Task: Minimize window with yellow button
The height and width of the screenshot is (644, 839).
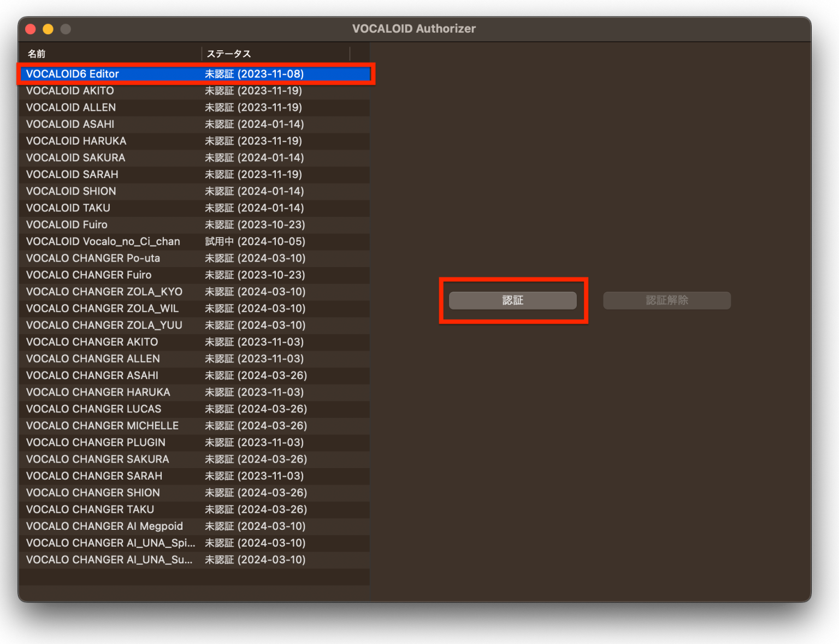Action: click(48, 29)
